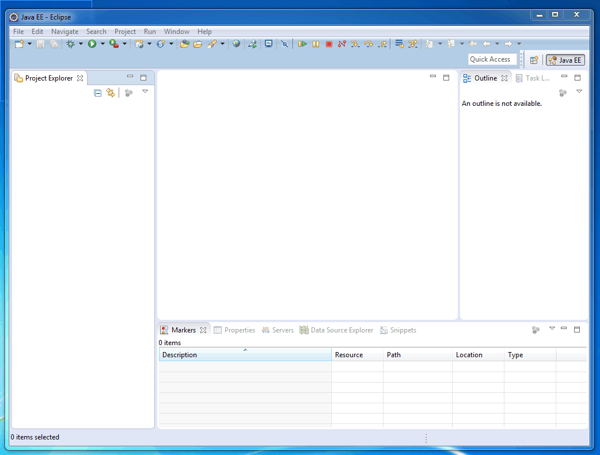This screenshot has height=455, width=600.
Task: Select the Java EE perspective button
Action: (565, 60)
